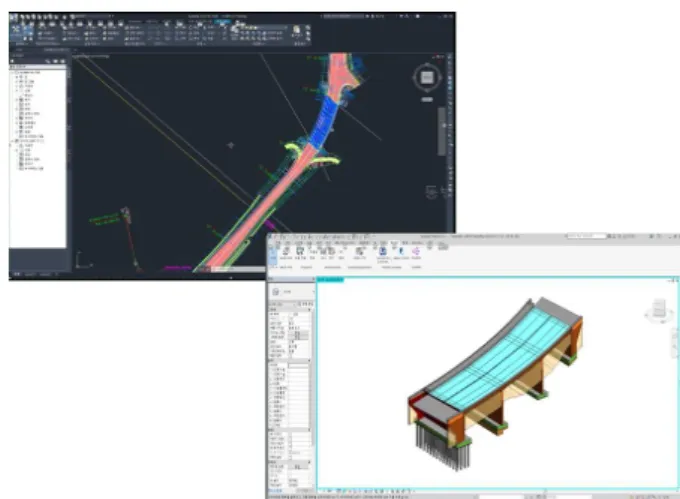Open the Revit Properties type selector dropdown
Viewport: 680px width, 499px height.
point(291,292)
